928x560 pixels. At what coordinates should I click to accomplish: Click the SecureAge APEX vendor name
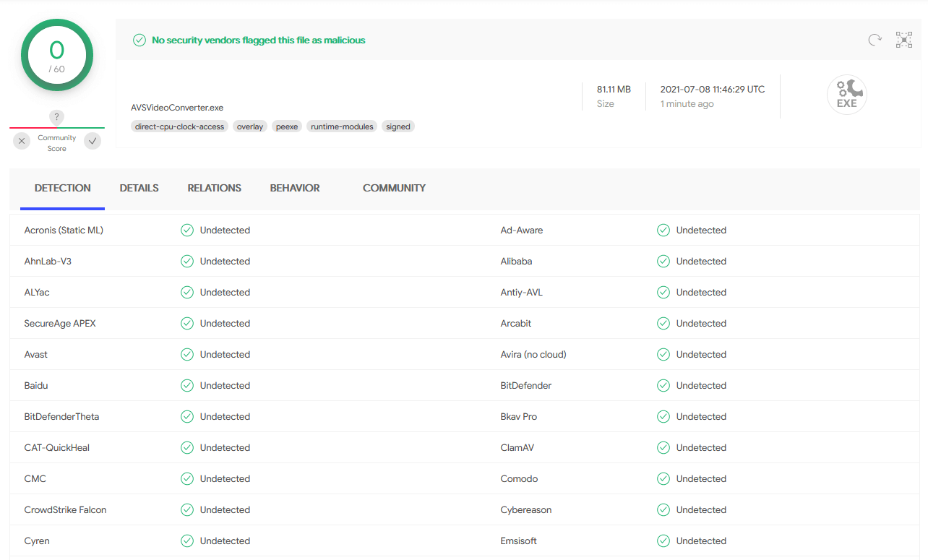tap(60, 324)
